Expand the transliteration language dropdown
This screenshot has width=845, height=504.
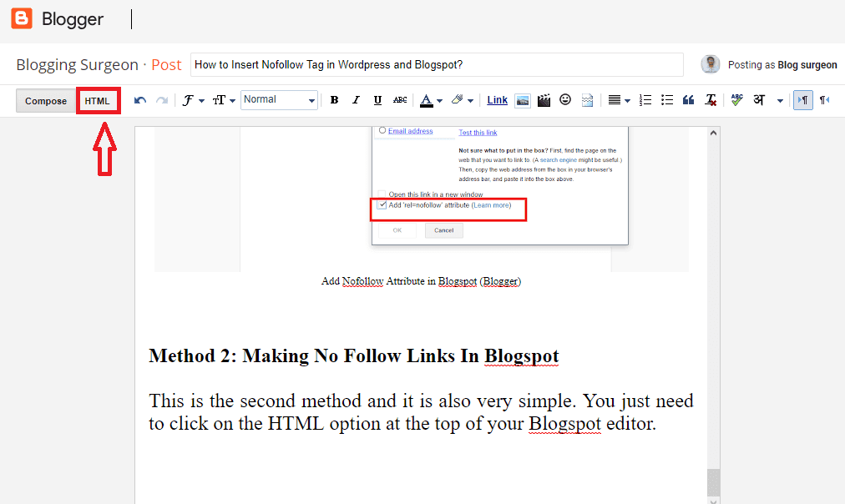(780, 101)
